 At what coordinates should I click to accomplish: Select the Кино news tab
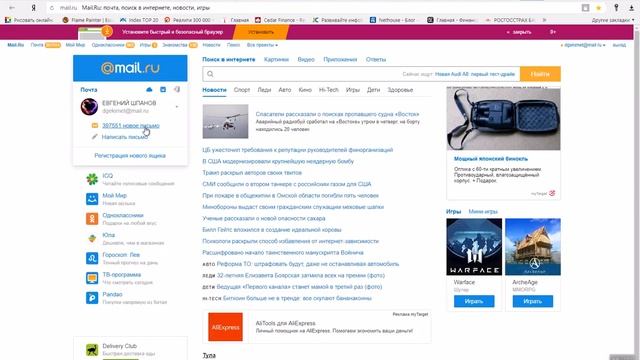click(x=305, y=90)
